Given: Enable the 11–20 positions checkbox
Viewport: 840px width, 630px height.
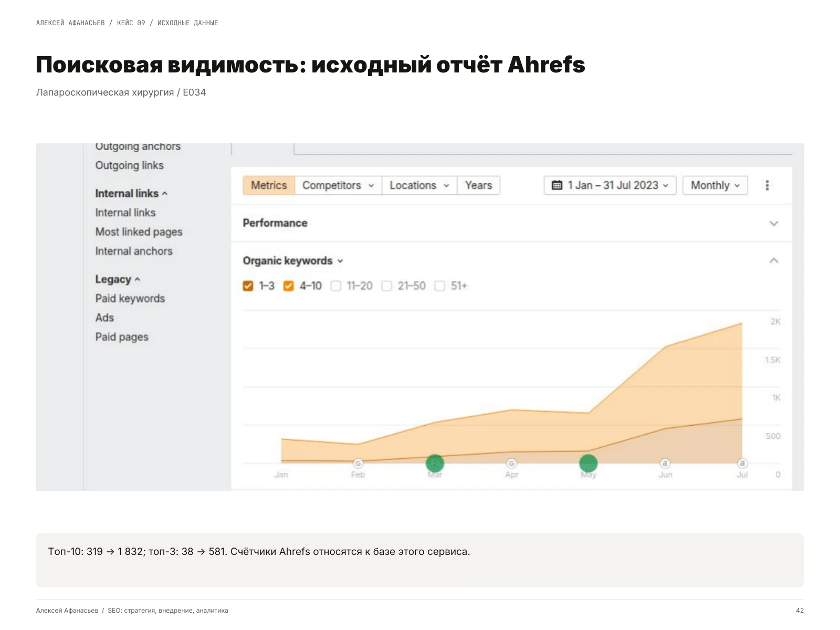Looking at the screenshot, I should (336, 286).
